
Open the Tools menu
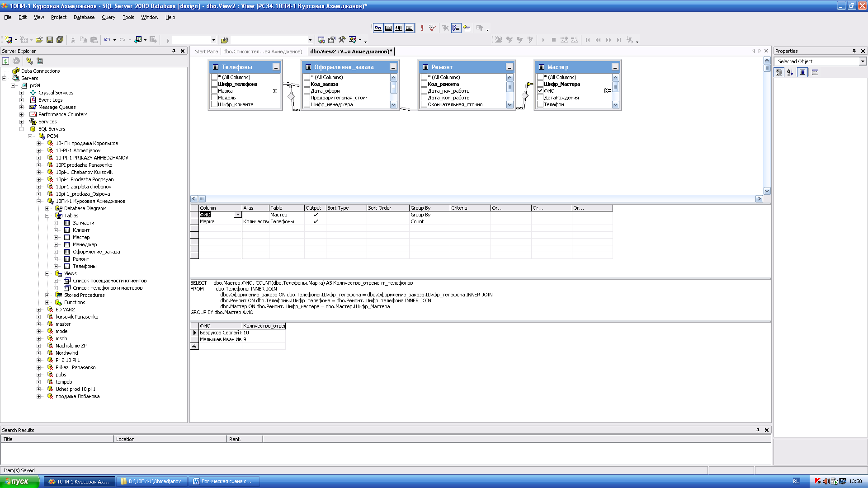[x=128, y=17]
